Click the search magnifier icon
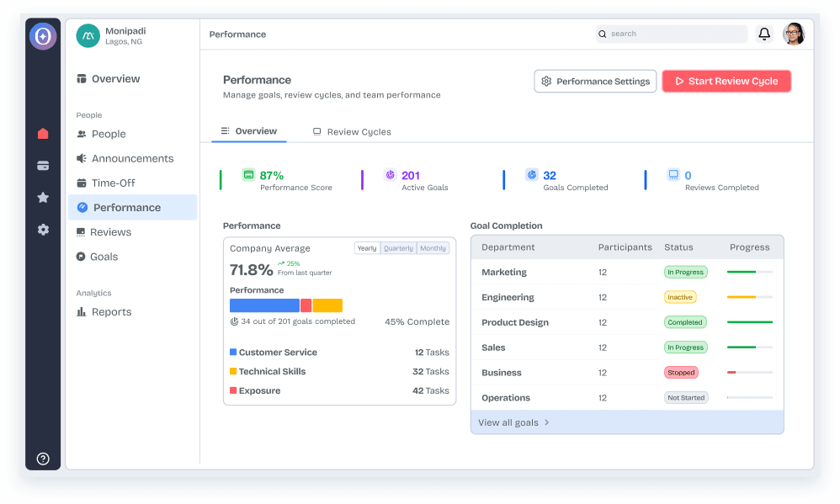The width and height of the screenshot is (840, 504). coord(602,34)
